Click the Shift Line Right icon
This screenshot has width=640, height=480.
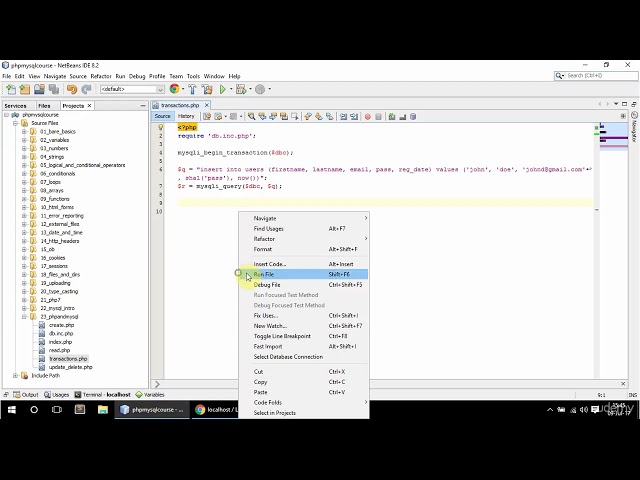pos(354,117)
